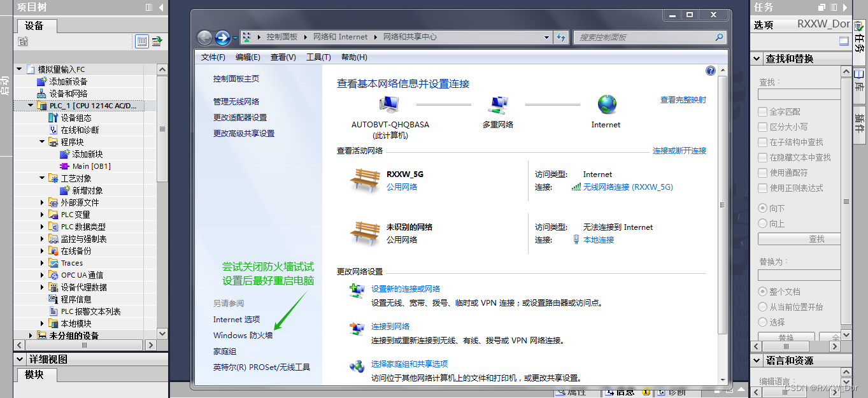Click the back arrow in Control Panel window
The height and width of the screenshot is (398, 868).
(204, 38)
